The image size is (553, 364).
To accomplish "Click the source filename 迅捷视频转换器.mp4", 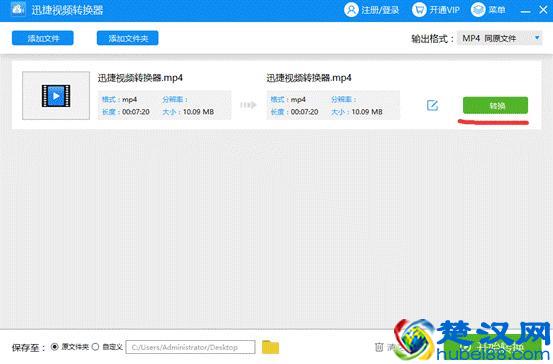I will click(x=140, y=78).
